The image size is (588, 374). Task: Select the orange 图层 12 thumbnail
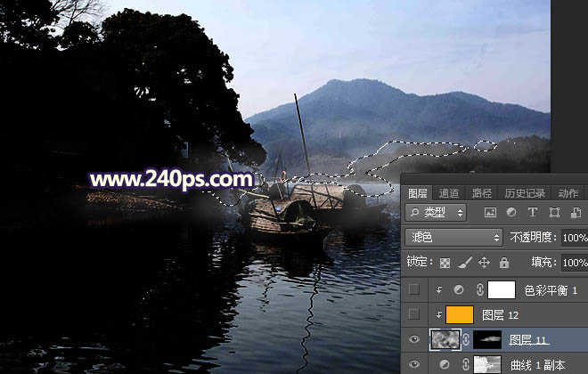(460, 314)
